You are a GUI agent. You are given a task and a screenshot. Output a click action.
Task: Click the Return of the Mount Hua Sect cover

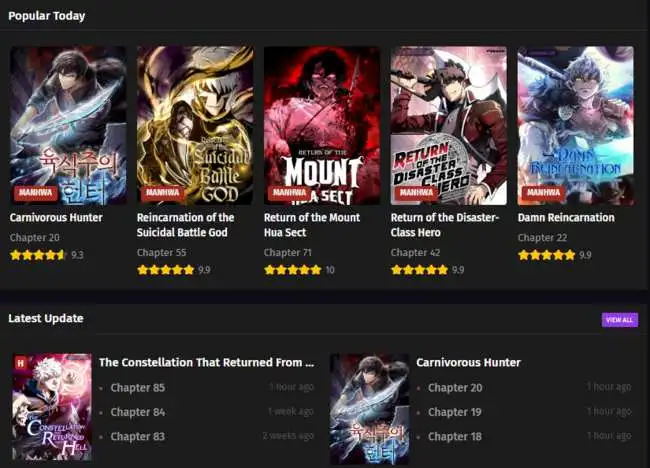(x=322, y=126)
